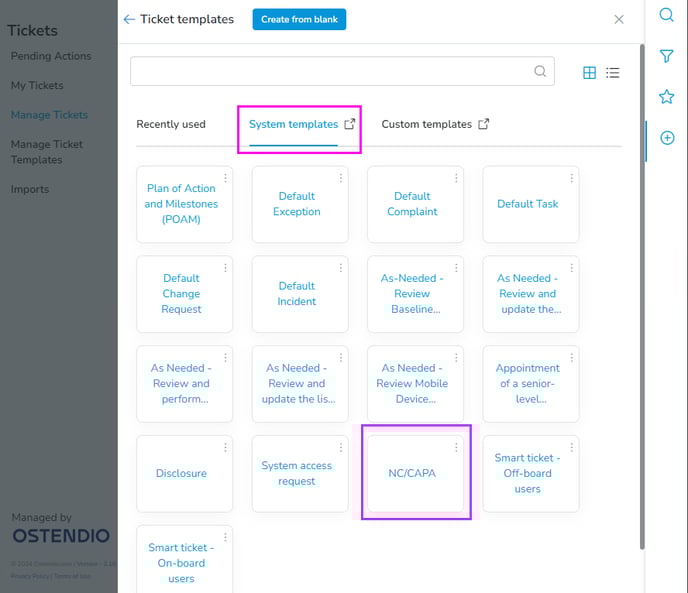Open options menu for Disclosure card

225,447
